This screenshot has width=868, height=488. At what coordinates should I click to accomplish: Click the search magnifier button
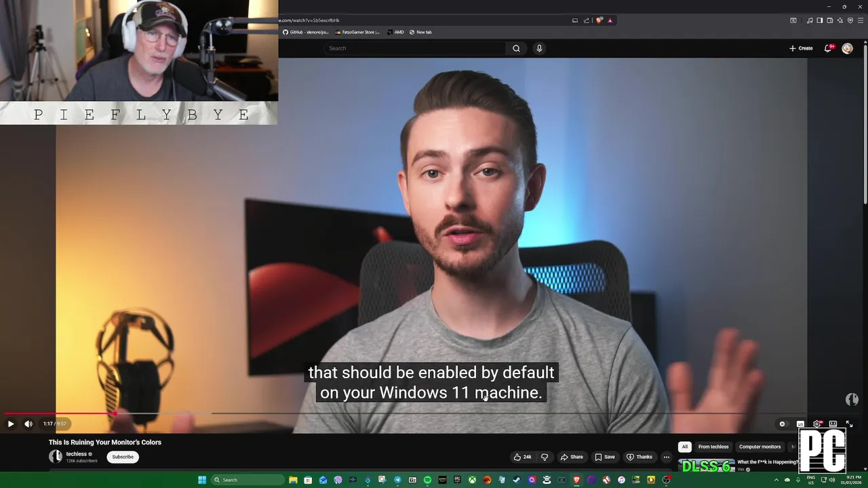[x=516, y=48]
